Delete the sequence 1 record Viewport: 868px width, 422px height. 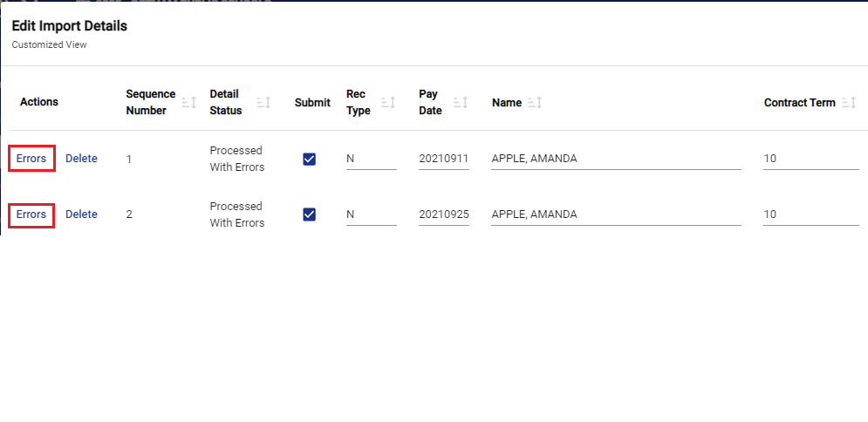click(x=81, y=159)
